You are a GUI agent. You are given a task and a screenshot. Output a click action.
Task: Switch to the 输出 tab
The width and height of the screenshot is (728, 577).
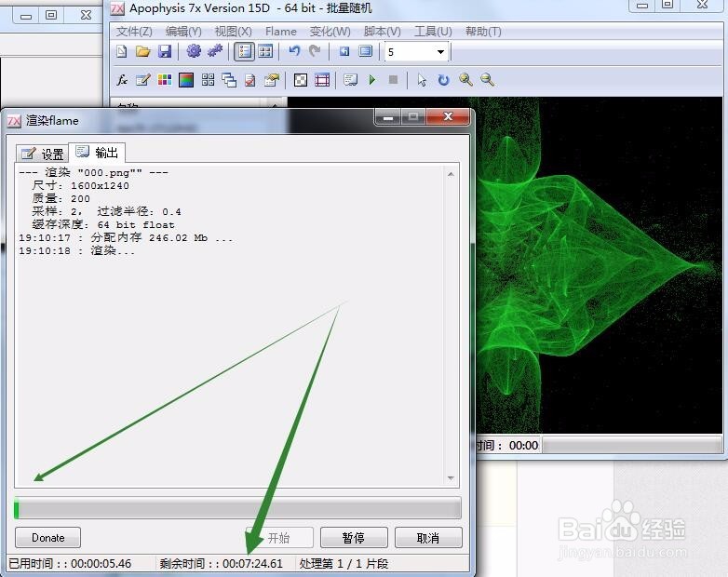[x=97, y=153]
